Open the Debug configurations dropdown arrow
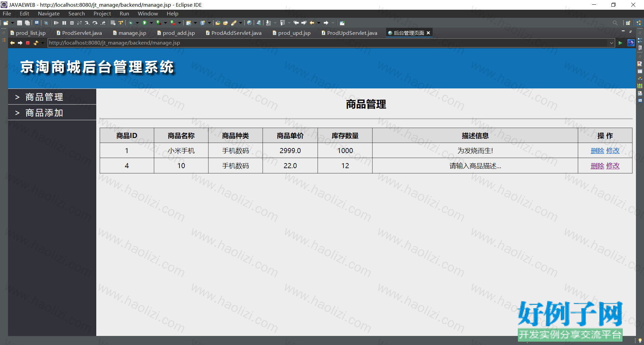644x345 pixels. tap(137, 23)
